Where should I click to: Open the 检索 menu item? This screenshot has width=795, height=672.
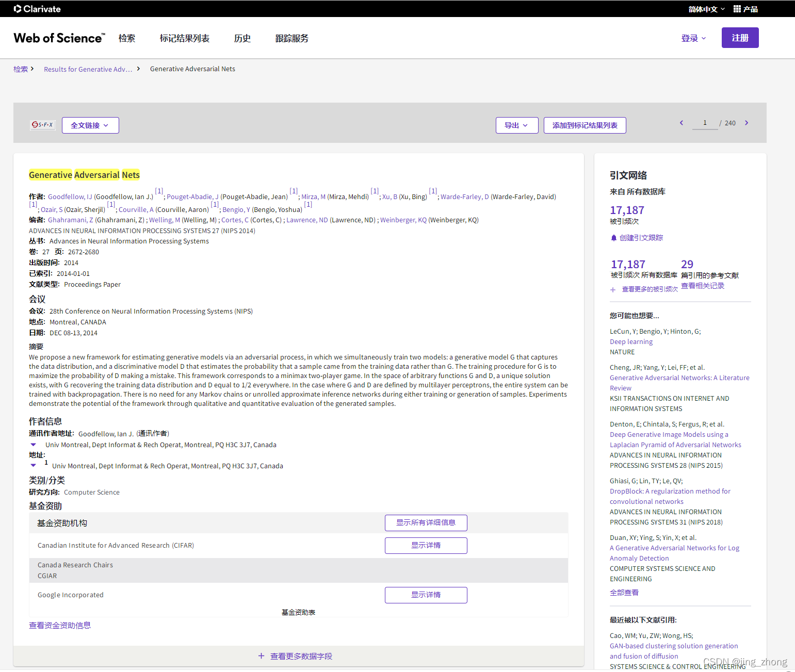[127, 38]
